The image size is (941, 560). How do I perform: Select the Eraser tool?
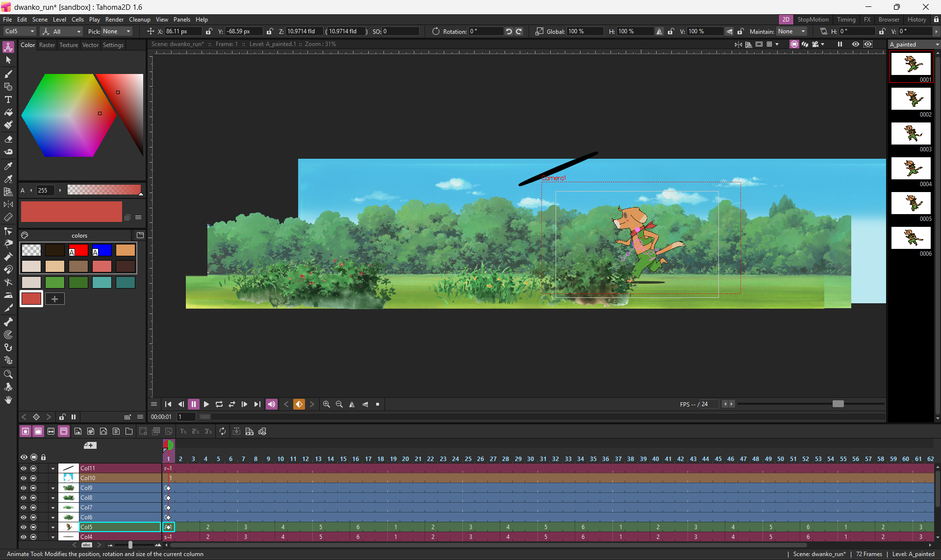point(8,139)
